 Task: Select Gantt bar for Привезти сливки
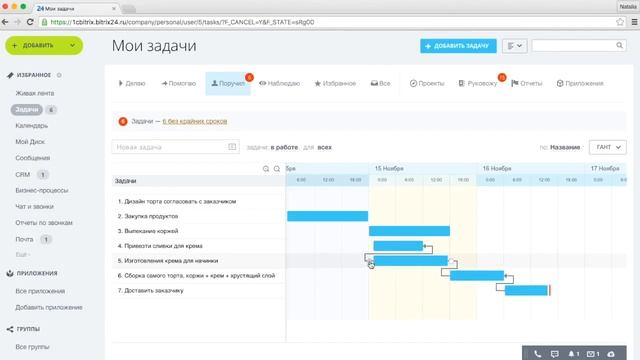coord(398,246)
